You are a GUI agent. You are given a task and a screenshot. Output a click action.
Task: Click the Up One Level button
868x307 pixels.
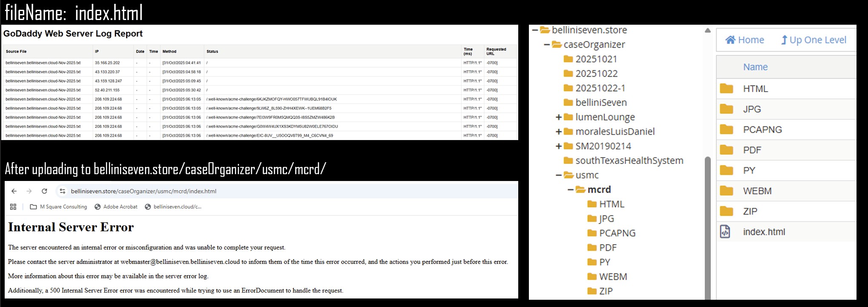click(814, 40)
